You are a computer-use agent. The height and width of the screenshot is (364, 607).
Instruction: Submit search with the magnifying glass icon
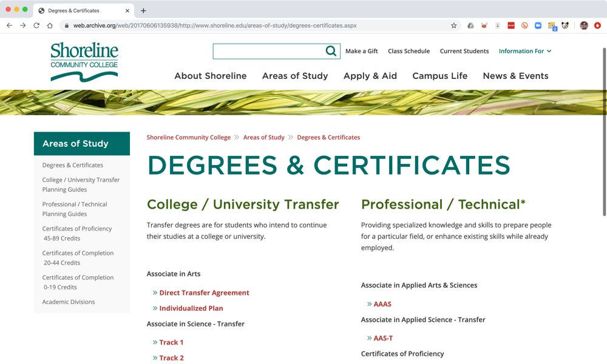pyautogui.click(x=331, y=51)
